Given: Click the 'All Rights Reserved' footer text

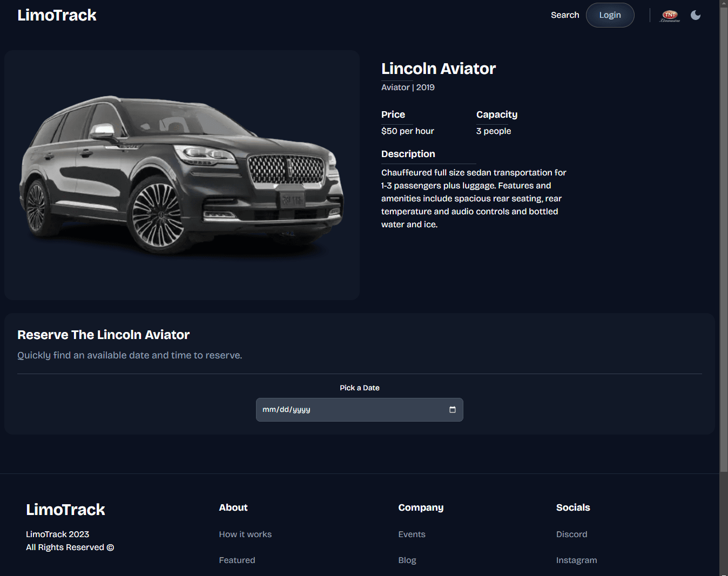Looking at the screenshot, I should 70,547.
